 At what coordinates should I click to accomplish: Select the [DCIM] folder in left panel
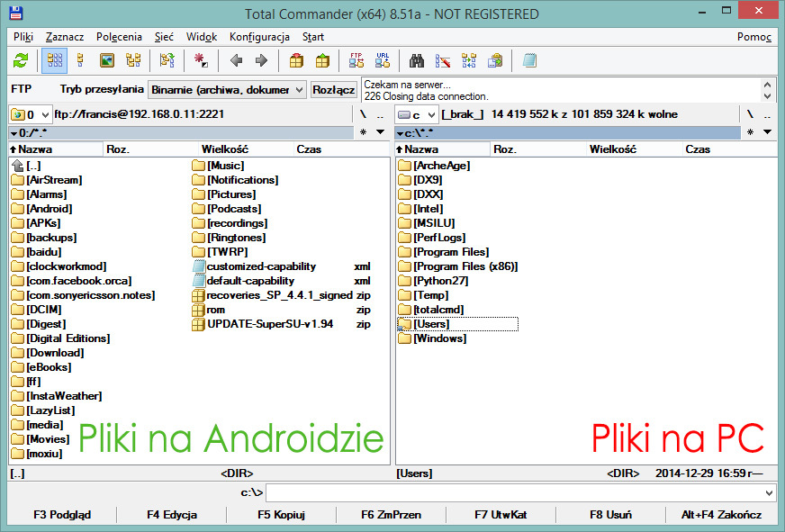coord(37,310)
